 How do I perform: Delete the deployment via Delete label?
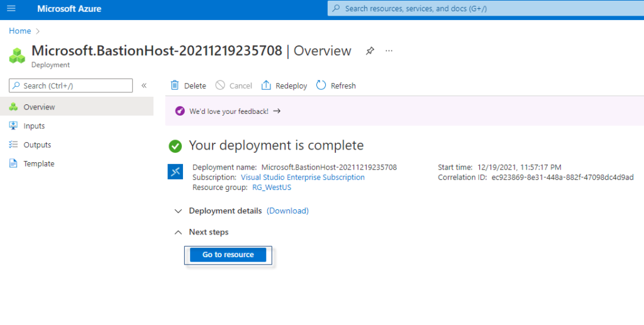(195, 85)
